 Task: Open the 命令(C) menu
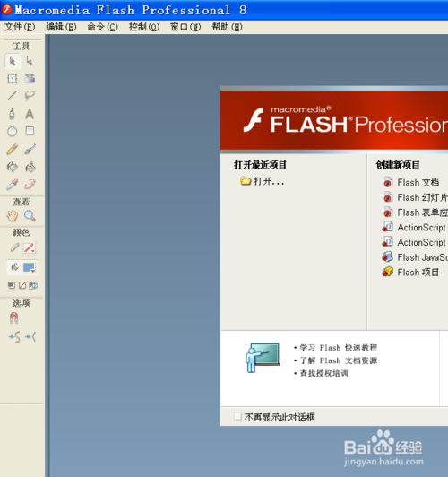(102, 27)
